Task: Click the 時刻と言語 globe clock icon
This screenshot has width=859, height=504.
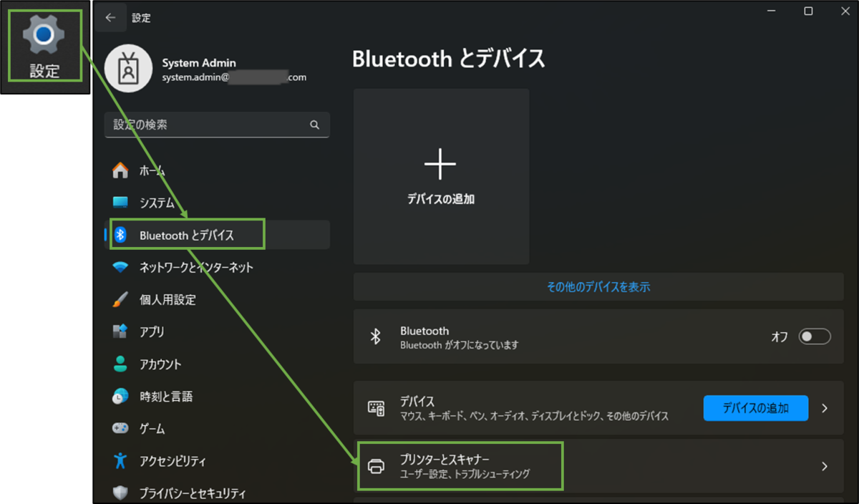Action: pyautogui.click(x=120, y=396)
